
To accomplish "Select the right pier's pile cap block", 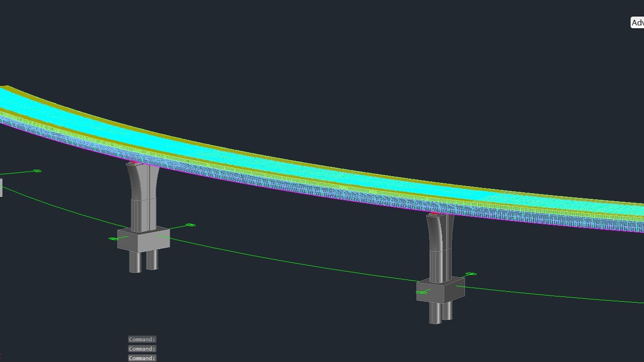I will pos(441,290).
